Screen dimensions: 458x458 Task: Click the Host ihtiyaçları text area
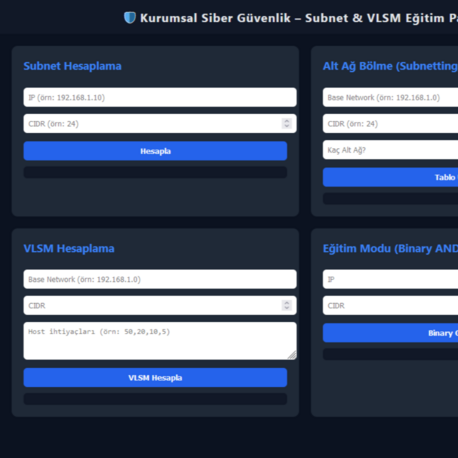(160, 341)
